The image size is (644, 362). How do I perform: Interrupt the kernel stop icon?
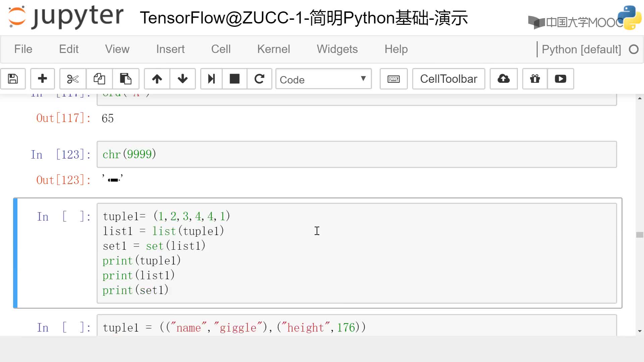[x=234, y=79]
